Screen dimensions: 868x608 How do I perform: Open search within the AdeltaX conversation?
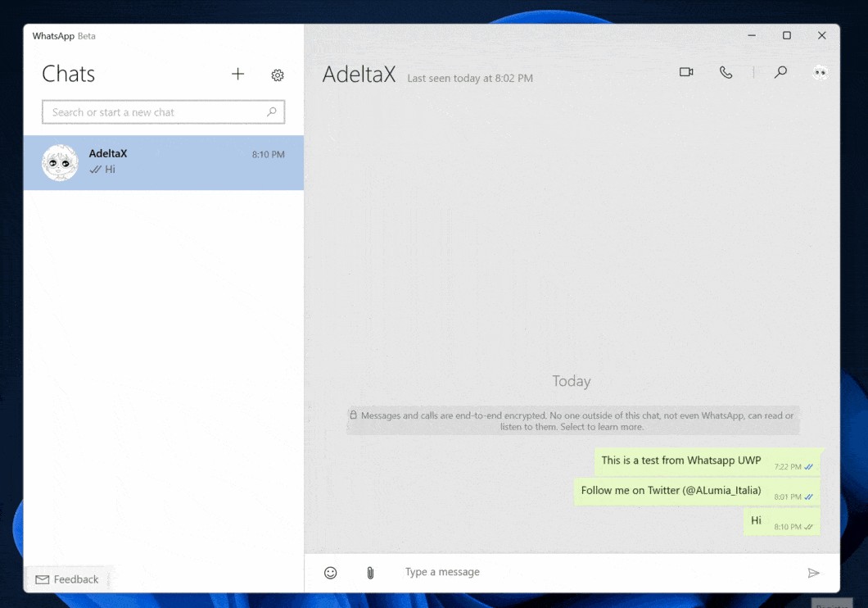coord(780,72)
